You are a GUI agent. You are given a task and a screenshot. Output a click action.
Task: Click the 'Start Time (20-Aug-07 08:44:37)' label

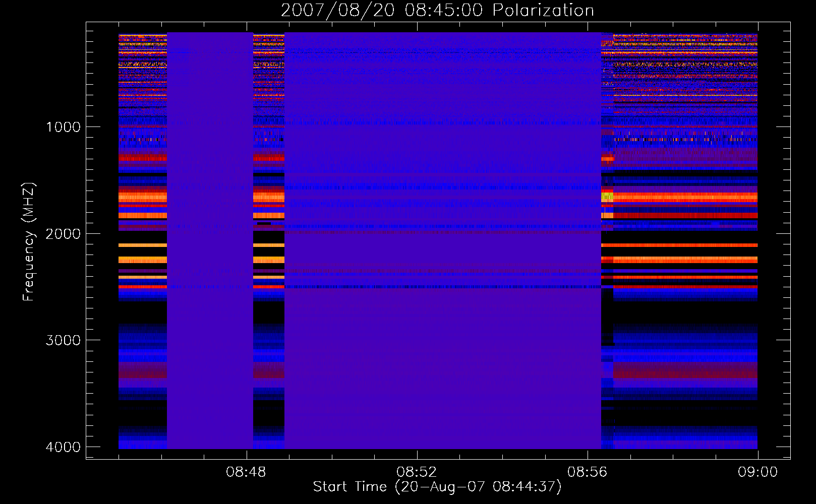[x=437, y=487]
